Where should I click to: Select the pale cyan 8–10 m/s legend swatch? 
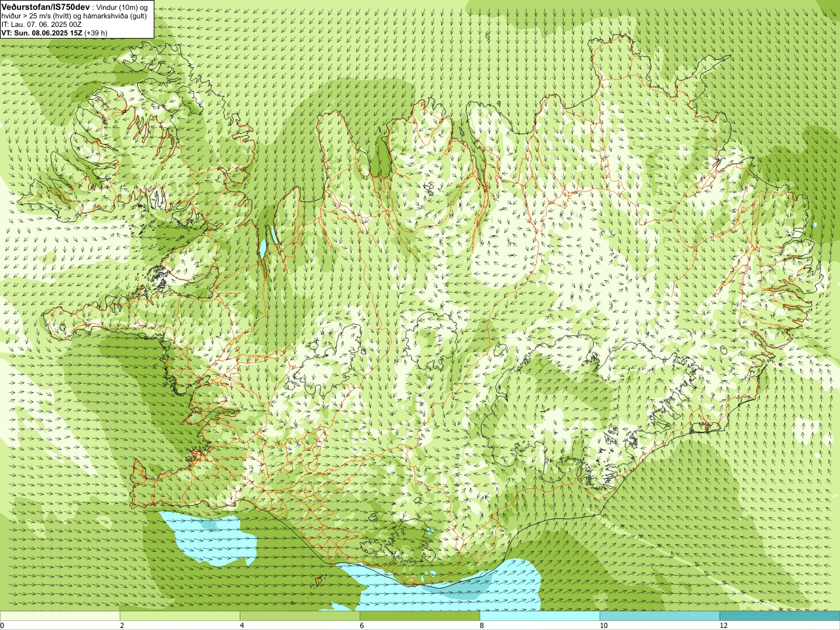coord(540,616)
